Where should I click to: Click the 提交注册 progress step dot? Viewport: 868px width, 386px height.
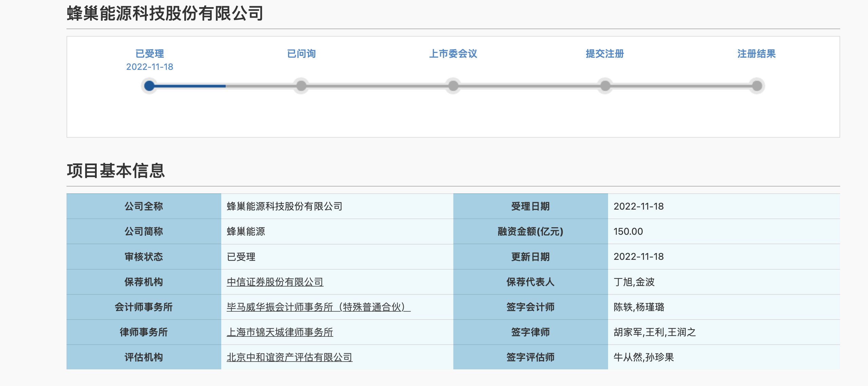click(605, 86)
